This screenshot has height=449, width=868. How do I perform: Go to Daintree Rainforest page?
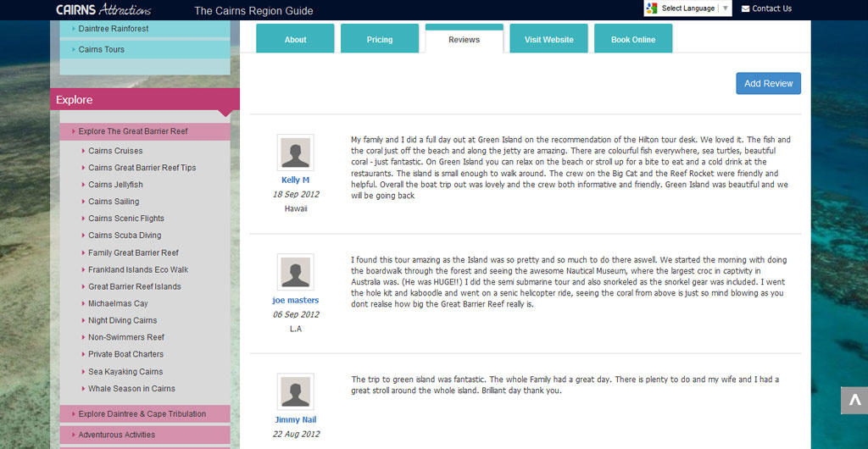tap(113, 29)
